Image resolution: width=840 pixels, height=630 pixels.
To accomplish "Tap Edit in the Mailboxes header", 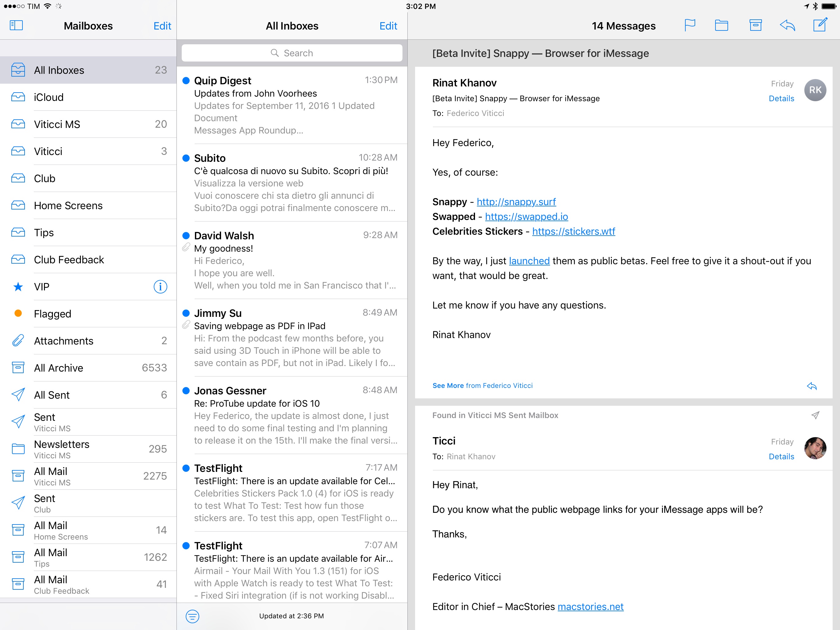I will pos(162,26).
